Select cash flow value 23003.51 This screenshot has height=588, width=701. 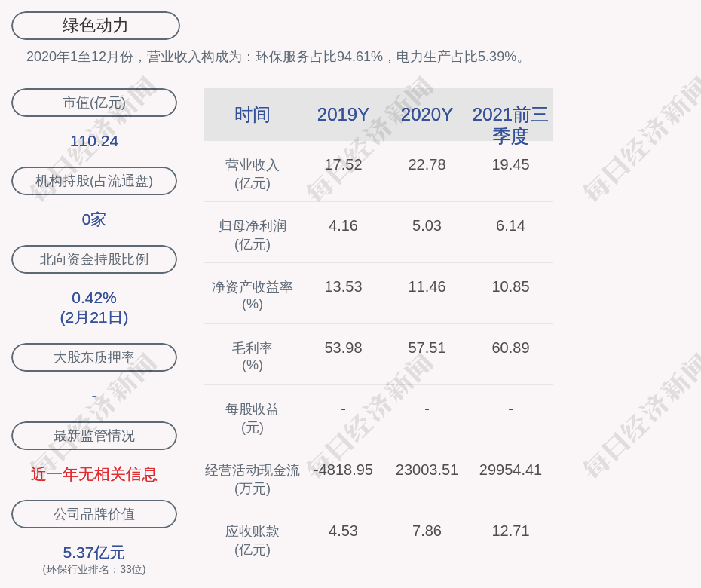[427, 470]
